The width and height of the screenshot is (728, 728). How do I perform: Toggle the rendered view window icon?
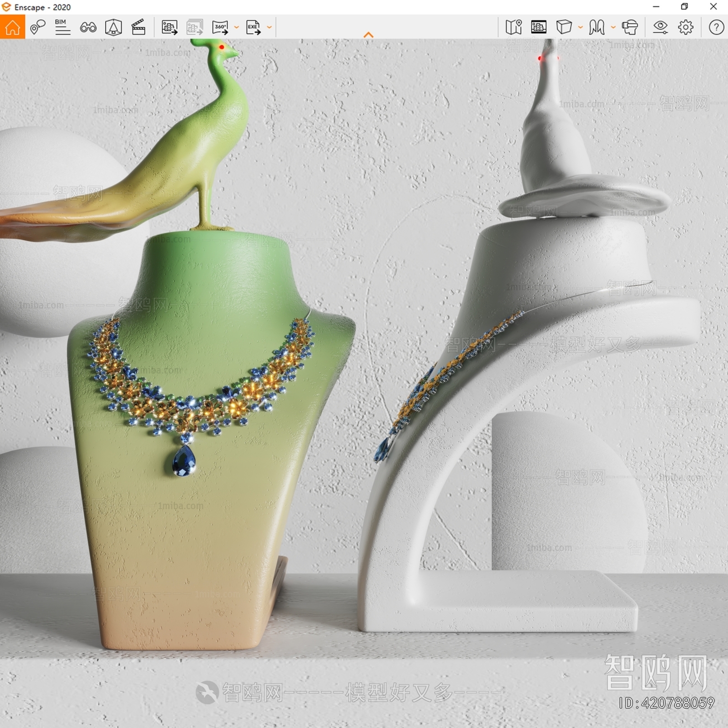coord(539,27)
